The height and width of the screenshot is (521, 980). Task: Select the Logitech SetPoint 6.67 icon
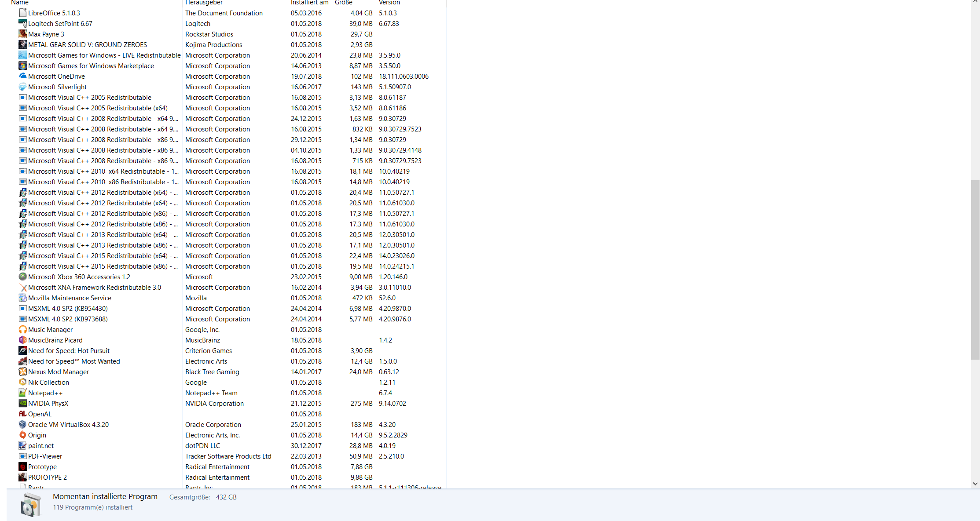click(23, 23)
